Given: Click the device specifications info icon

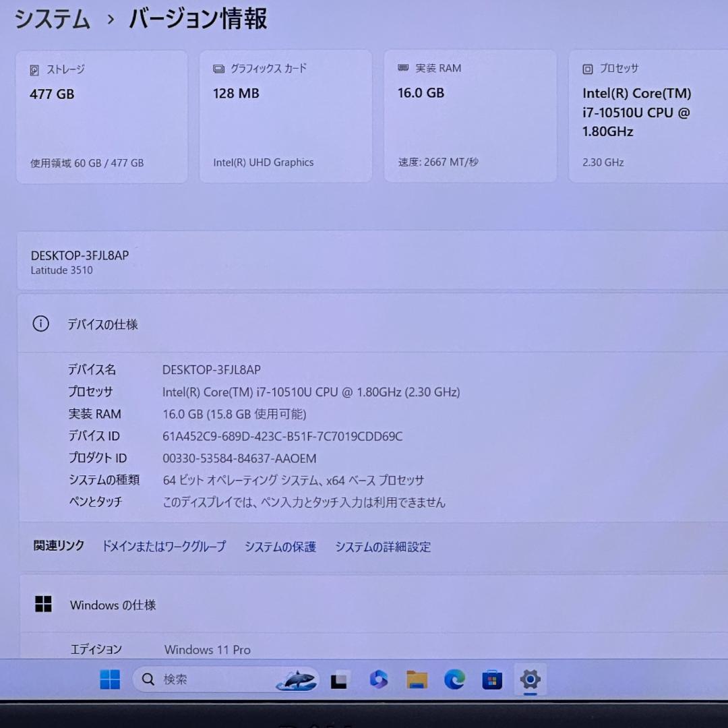Looking at the screenshot, I should click(41, 324).
